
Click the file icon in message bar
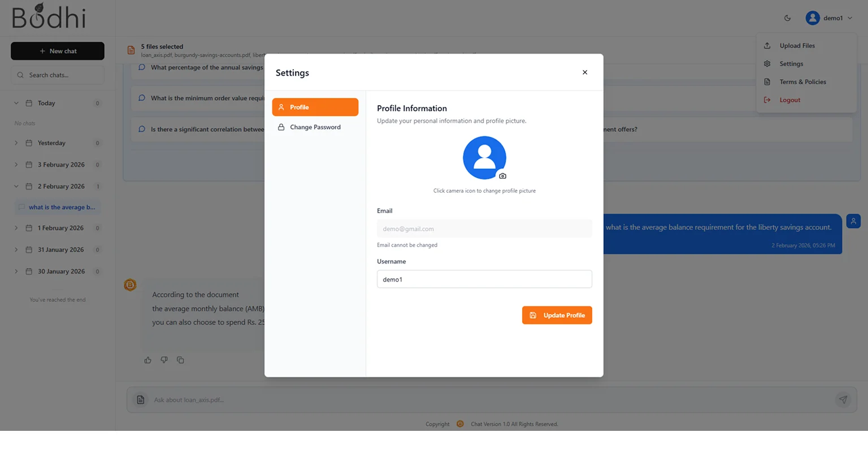click(x=141, y=400)
